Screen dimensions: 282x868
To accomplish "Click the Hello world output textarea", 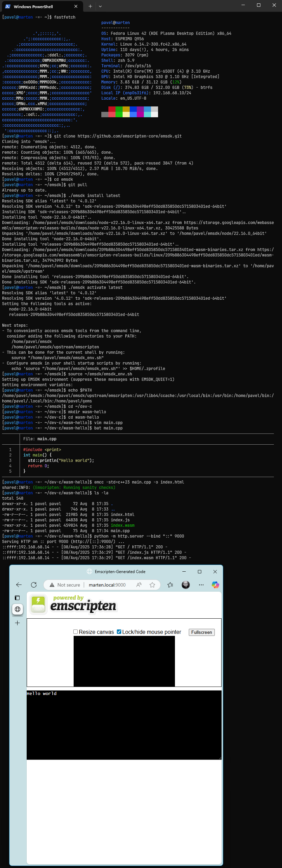I will pyautogui.click(x=124, y=725).
